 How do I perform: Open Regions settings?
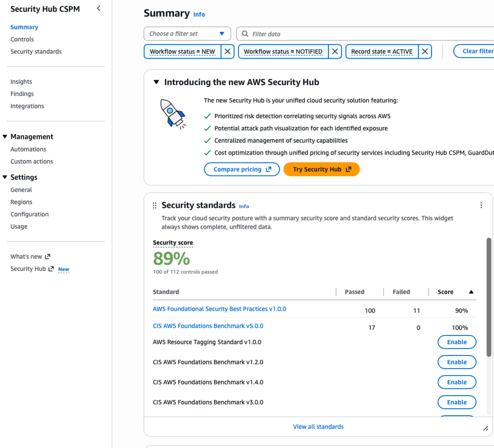[x=21, y=202]
